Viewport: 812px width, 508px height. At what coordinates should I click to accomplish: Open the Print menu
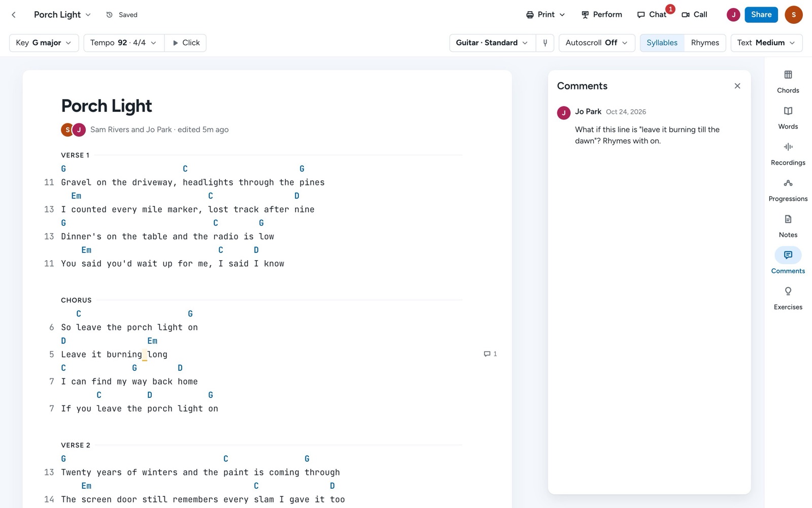tap(546, 15)
